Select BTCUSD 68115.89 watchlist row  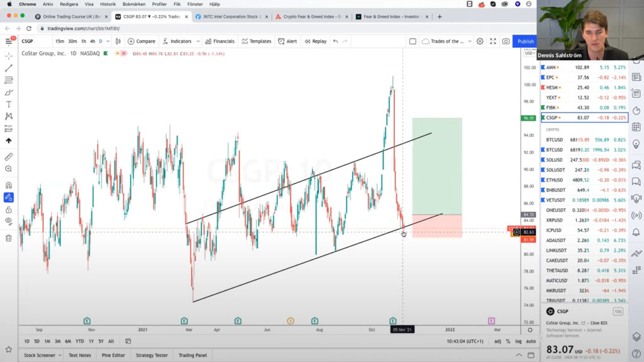pos(584,140)
